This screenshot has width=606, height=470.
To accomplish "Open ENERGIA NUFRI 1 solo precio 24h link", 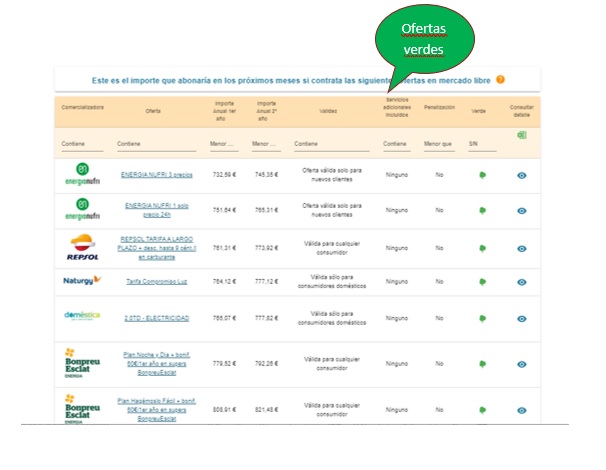I will [157, 210].
